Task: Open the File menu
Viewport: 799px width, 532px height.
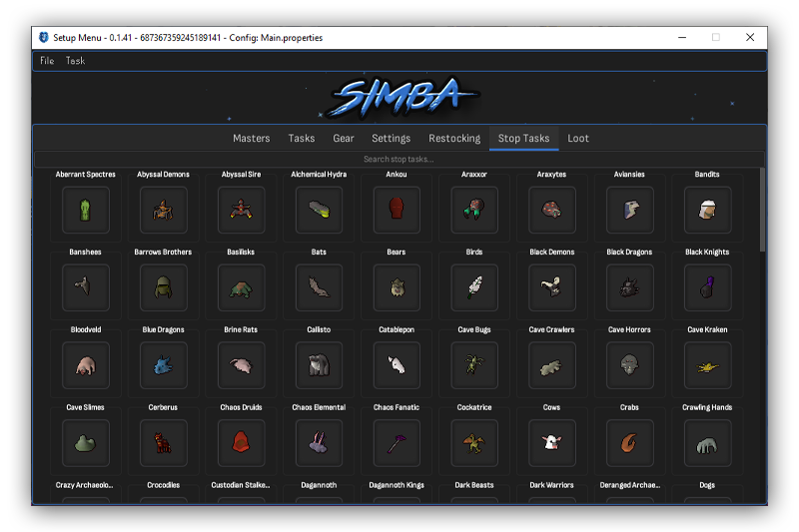Action: point(47,61)
